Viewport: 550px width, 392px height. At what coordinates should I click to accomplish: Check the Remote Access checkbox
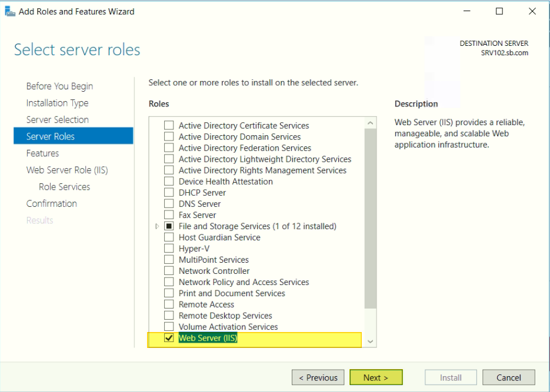click(x=169, y=304)
